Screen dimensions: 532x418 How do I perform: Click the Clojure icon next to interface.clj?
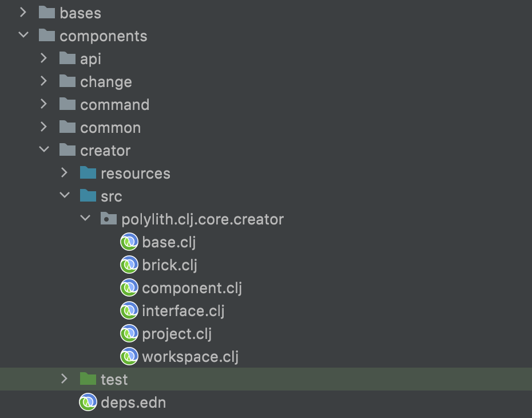point(129,311)
